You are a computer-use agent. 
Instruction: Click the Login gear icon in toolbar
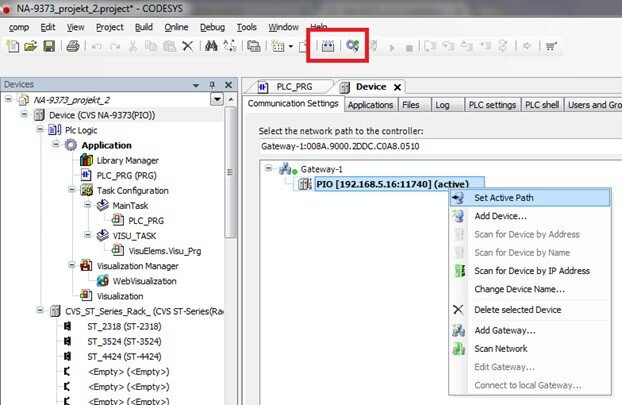coord(352,46)
